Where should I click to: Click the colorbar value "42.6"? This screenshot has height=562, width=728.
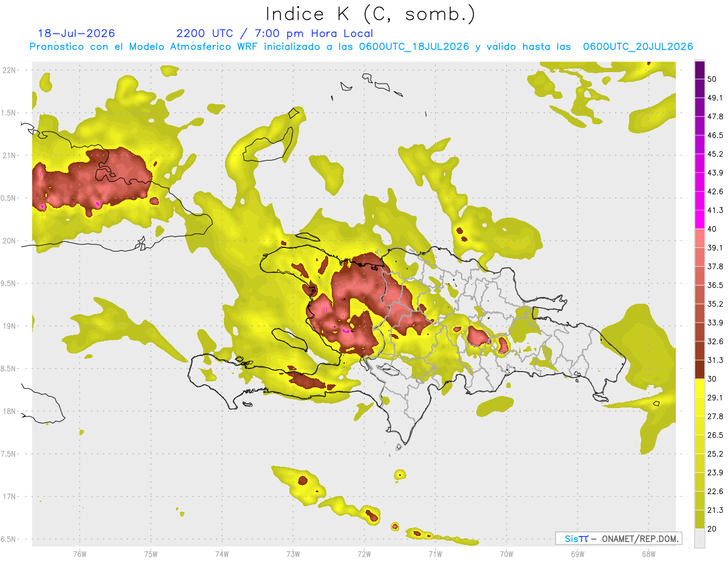[x=715, y=192]
